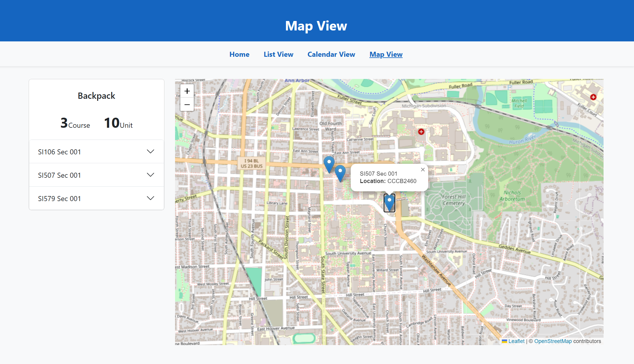Select the Map View nav link
634x364 pixels.
(x=386, y=54)
